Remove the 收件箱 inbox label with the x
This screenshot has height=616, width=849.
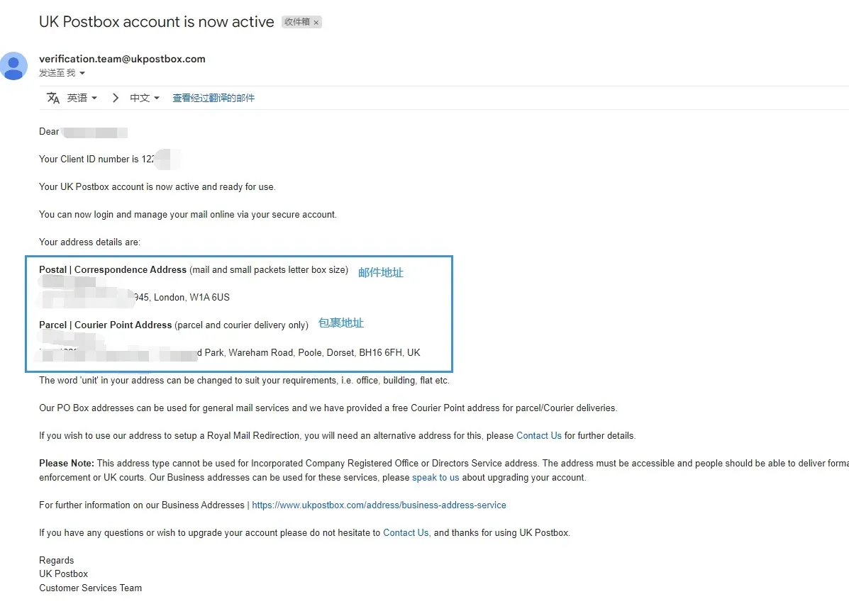[x=316, y=22]
